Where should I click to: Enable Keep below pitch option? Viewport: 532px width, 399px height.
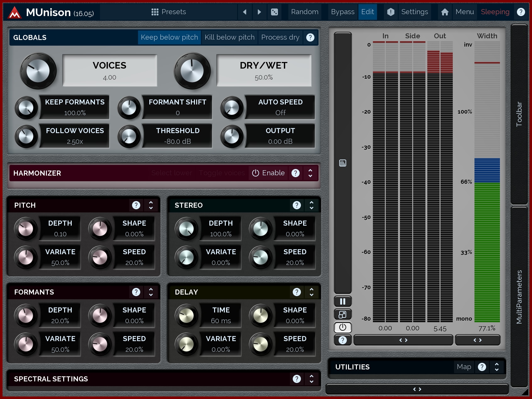pyautogui.click(x=169, y=37)
